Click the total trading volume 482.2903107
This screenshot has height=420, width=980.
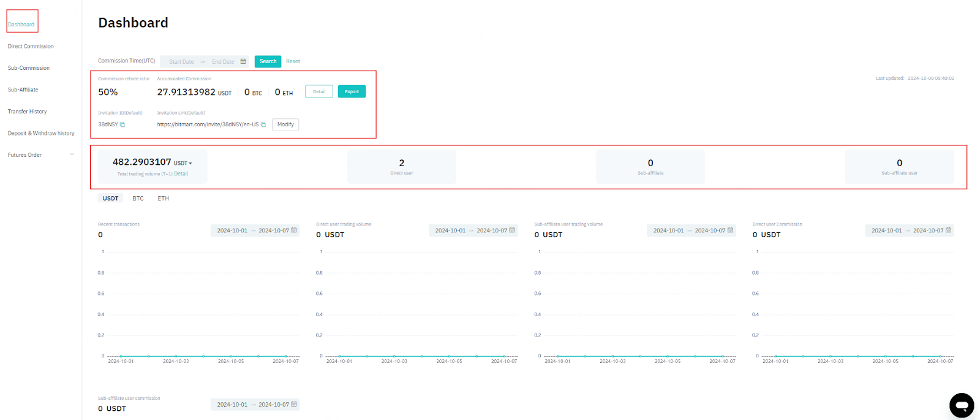[141, 162]
